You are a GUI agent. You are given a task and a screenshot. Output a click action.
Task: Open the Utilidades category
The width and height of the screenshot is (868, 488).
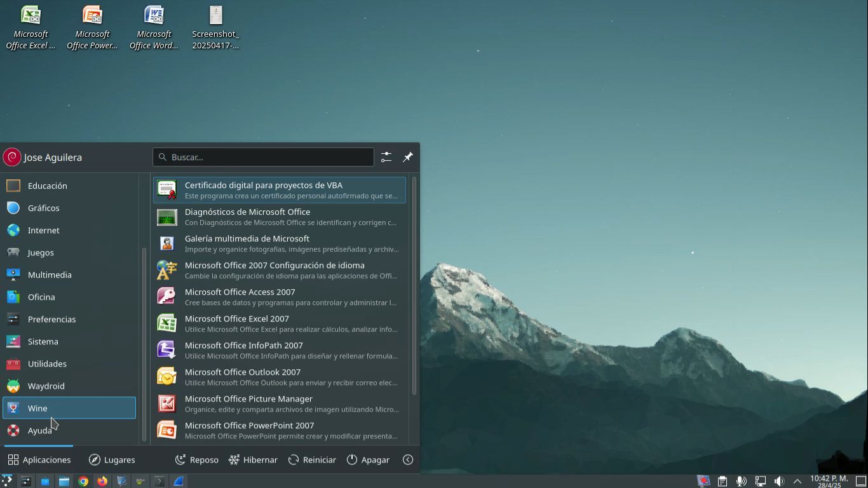click(x=69, y=363)
